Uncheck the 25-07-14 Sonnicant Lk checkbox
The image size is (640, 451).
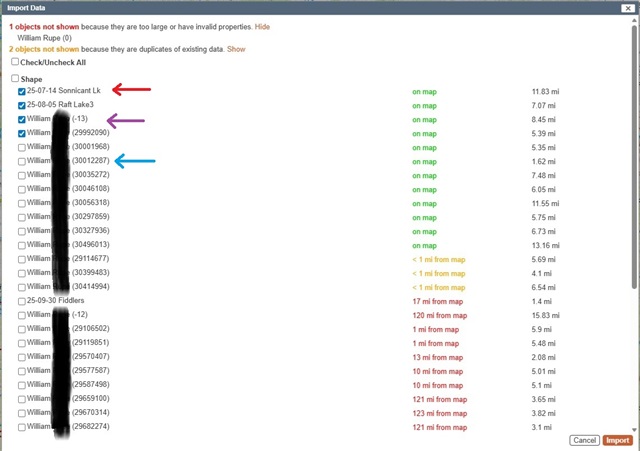click(22, 91)
